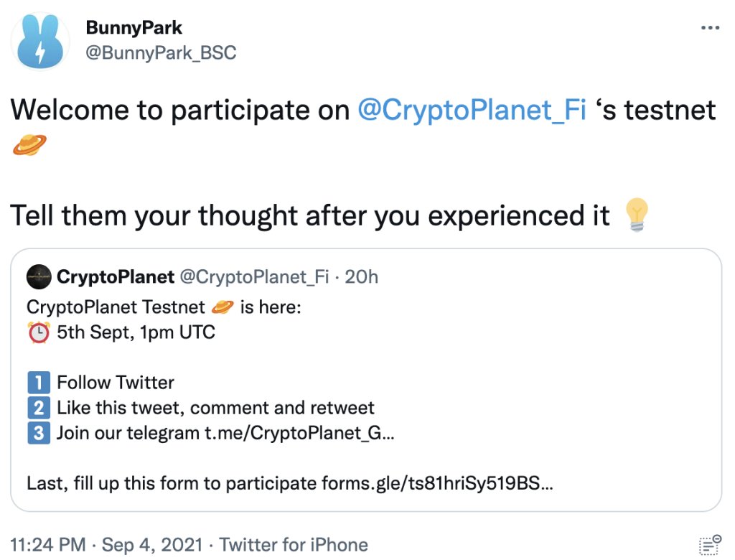Open the three-dot more options menu
Screen dimensions: 735x560
point(709,28)
